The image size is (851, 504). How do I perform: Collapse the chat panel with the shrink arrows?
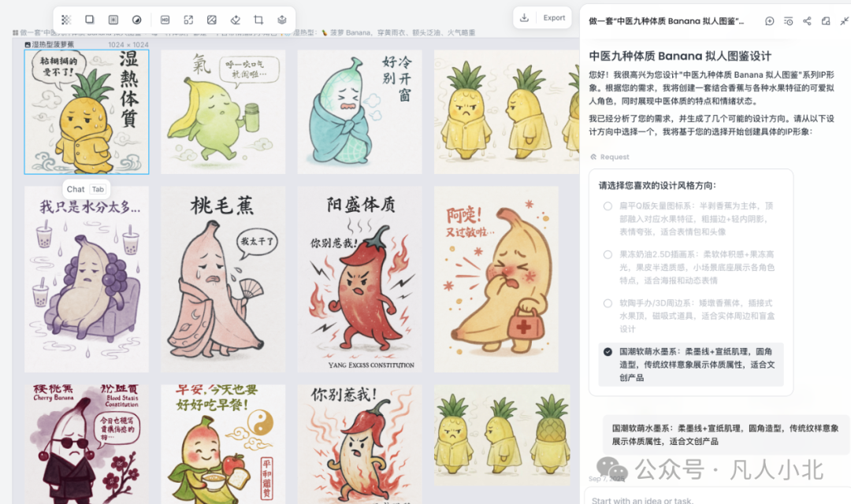(844, 21)
